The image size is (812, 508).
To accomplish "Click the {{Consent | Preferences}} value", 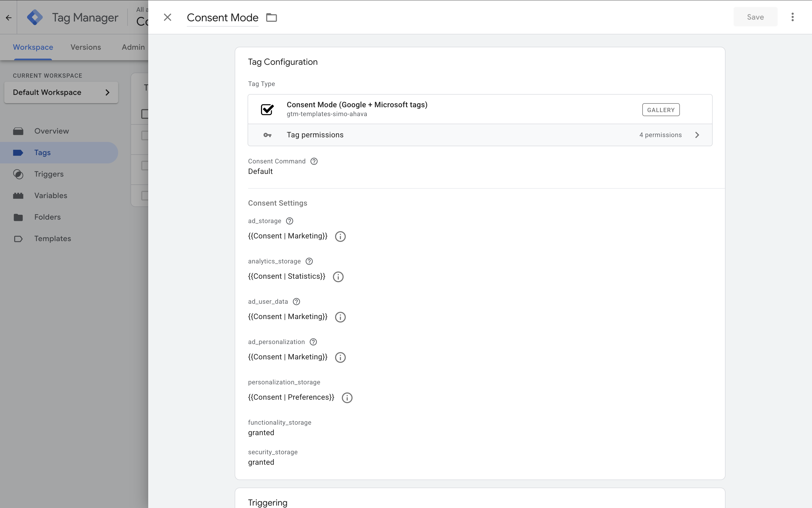I will (x=291, y=397).
